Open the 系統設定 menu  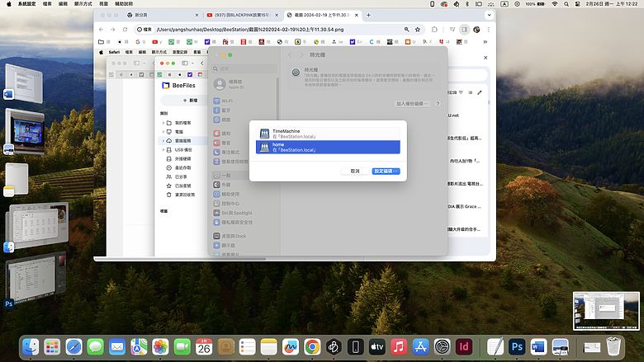point(26,3)
